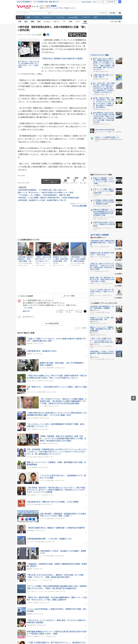
Task: Play video ranked 3 in 動画アクセスランキング
Action: click(119, 203)
